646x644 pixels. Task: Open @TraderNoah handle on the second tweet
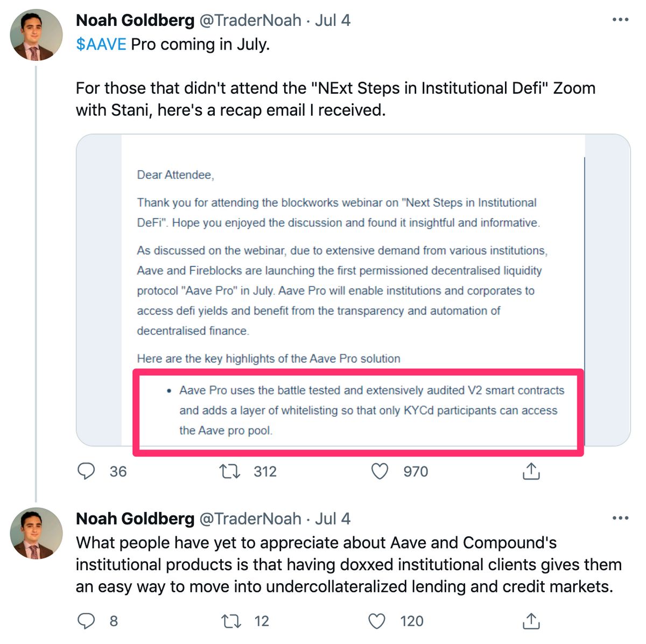click(250, 519)
